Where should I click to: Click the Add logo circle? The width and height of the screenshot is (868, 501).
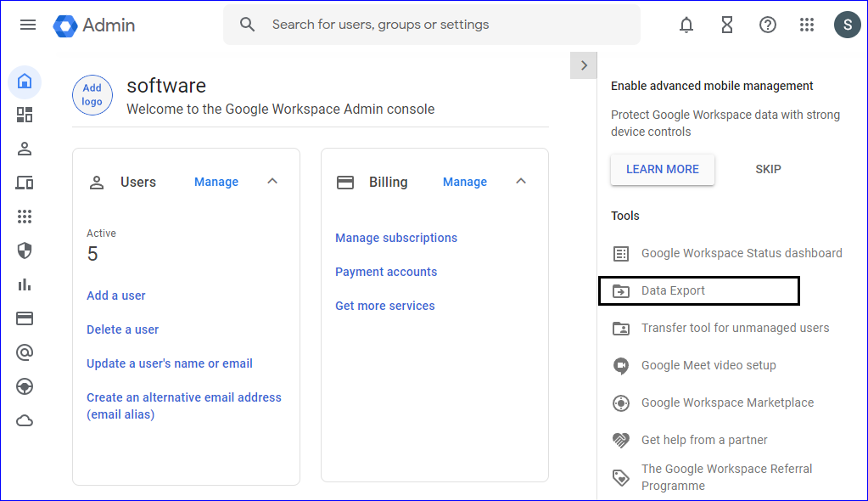coord(92,95)
